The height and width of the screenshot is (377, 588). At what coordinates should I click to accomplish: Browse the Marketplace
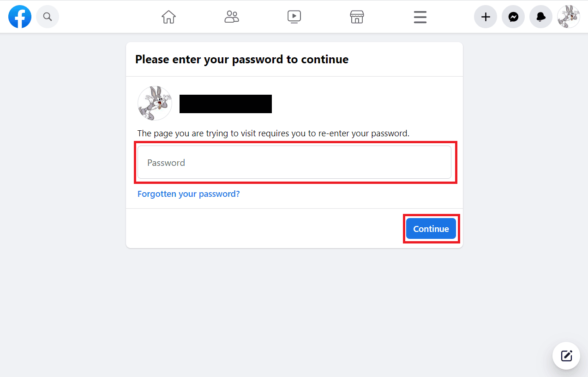click(357, 17)
